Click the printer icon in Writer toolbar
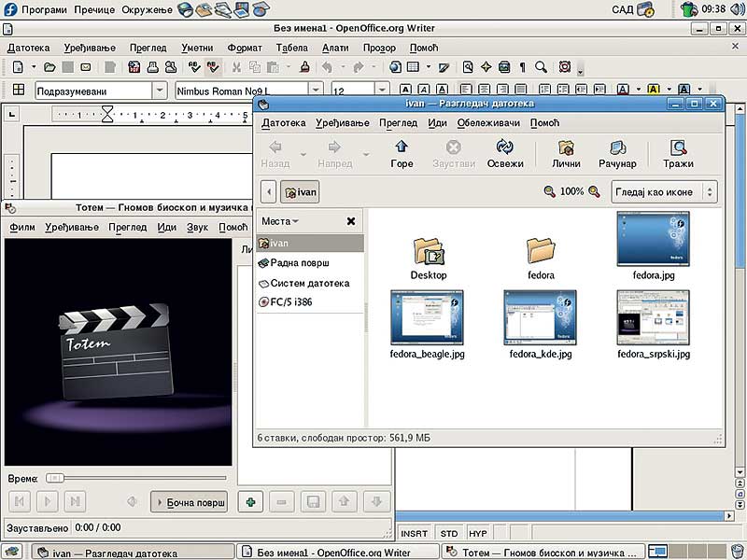Image resolution: width=747 pixels, height=560 pixels. tap(152, 67)
